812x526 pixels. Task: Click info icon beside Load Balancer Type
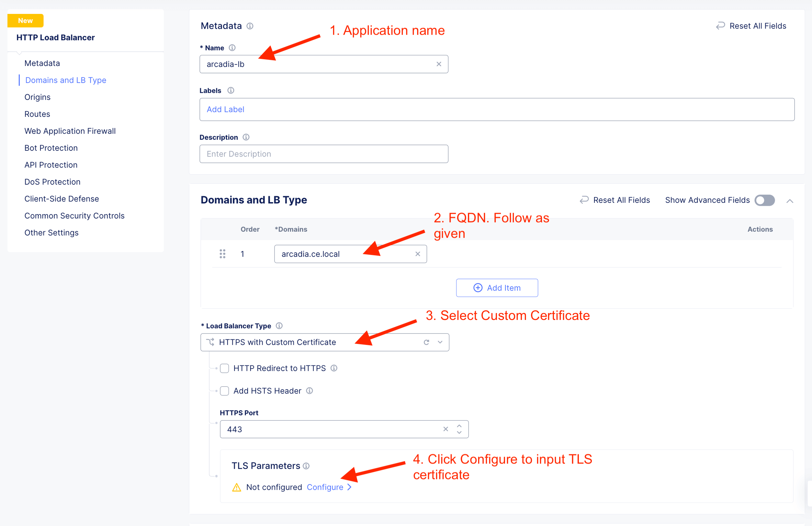(x=279, y=326)
